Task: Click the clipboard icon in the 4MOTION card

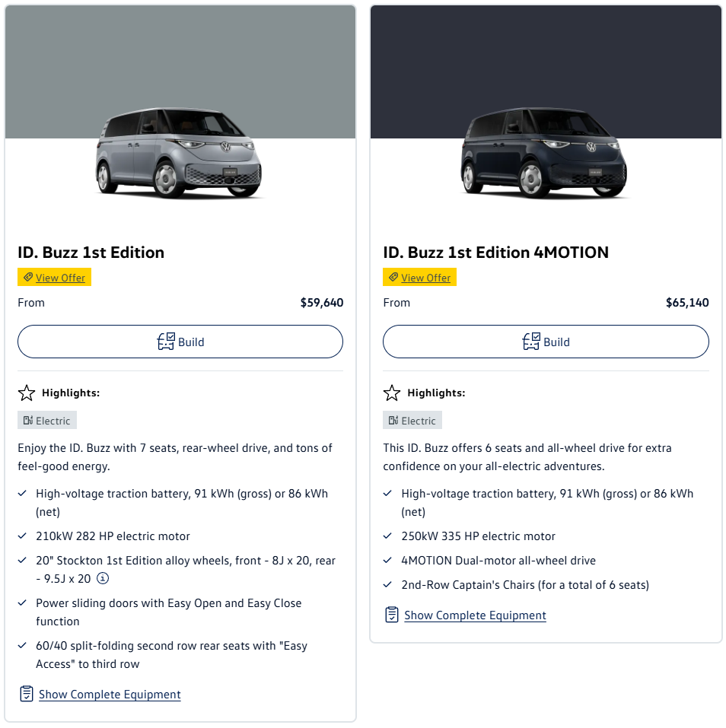Action: 392,615
